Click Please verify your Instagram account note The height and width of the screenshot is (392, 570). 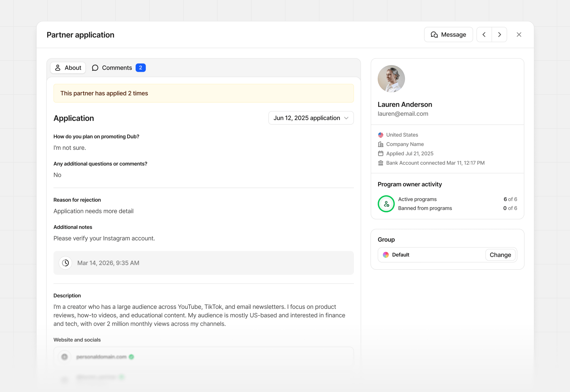coord(104,238)
